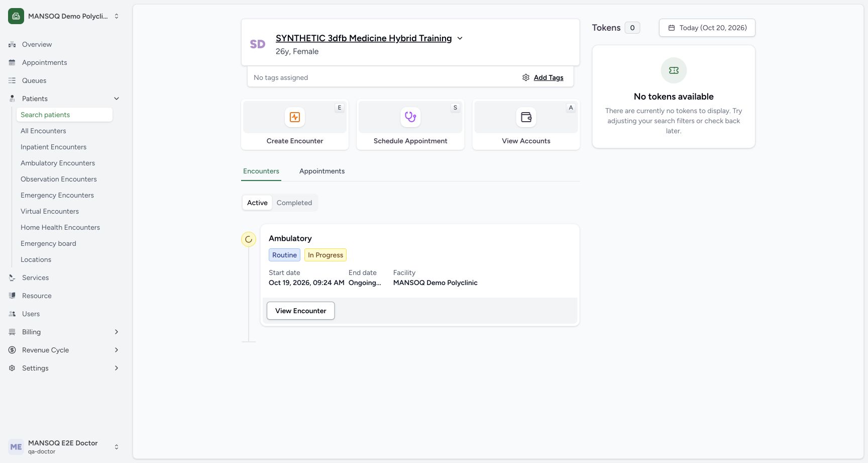Select the Active encounters filter
The image size is (868, 463).
point(257,203)
